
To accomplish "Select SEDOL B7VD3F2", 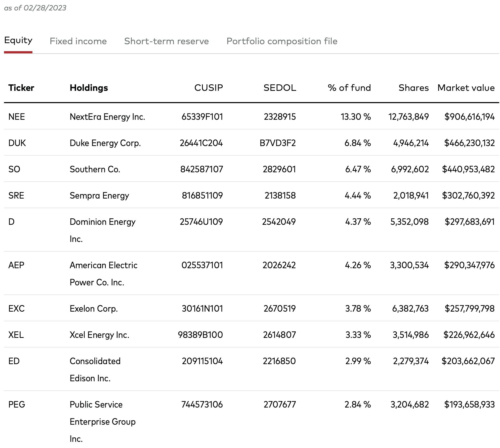I will [278, 143].
